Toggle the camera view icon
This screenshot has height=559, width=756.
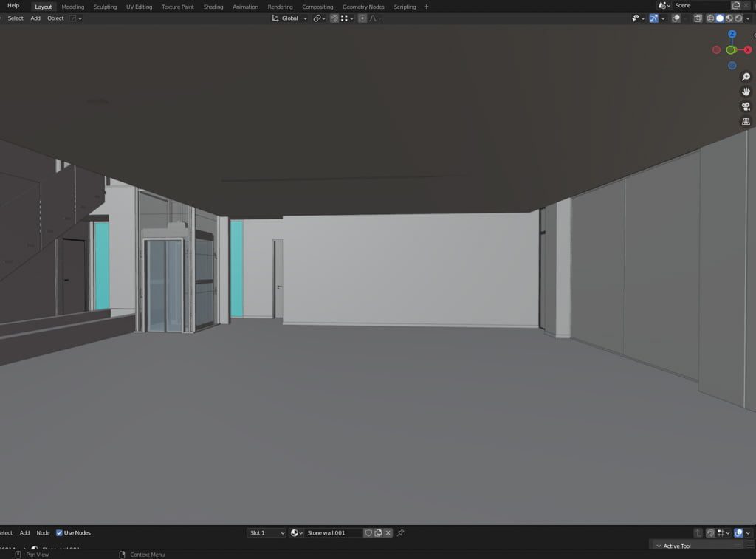[x=746, y=107]
